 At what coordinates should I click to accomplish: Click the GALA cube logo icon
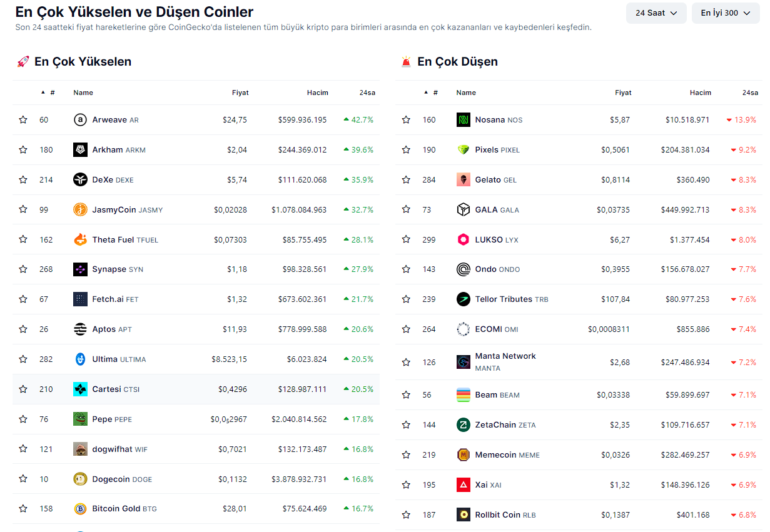(x=463, y=209)
